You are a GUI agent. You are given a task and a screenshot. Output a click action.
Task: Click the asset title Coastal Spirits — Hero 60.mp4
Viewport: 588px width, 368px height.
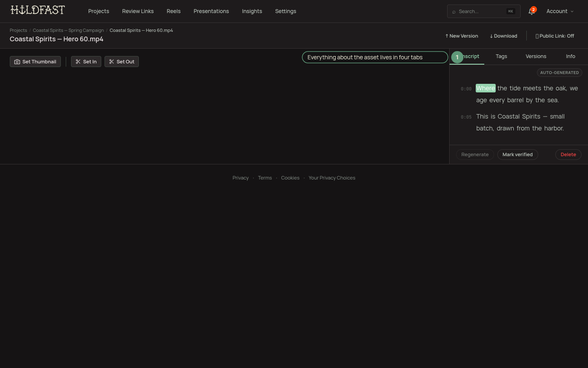point(56,39)
